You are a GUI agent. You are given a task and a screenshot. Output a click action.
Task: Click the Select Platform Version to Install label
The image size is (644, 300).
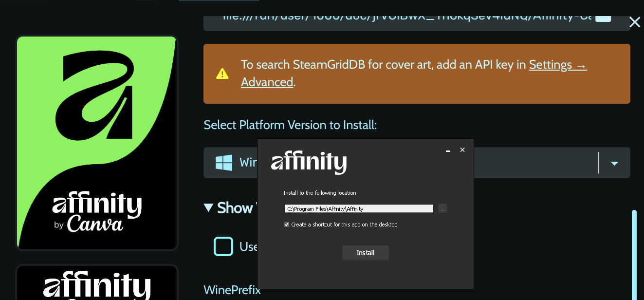point(290,125)
